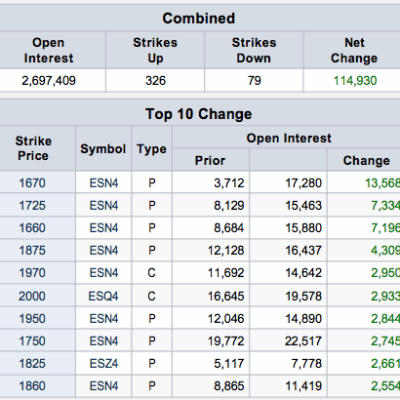
Task: Select prior value 19,772
Action: point(226,341)
